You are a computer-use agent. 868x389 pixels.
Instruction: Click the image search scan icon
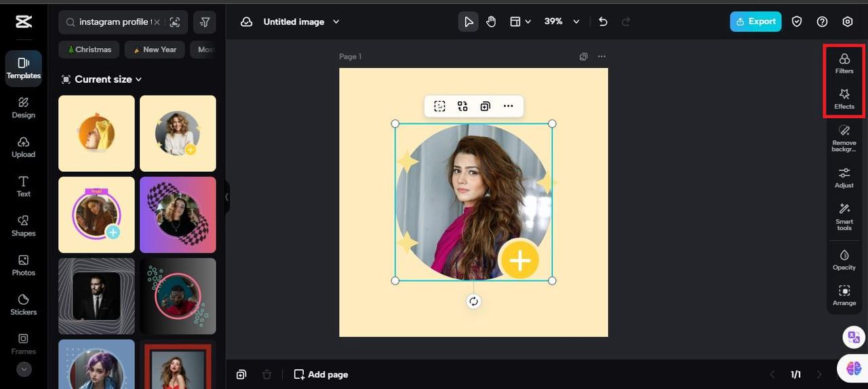pos(175,22)
